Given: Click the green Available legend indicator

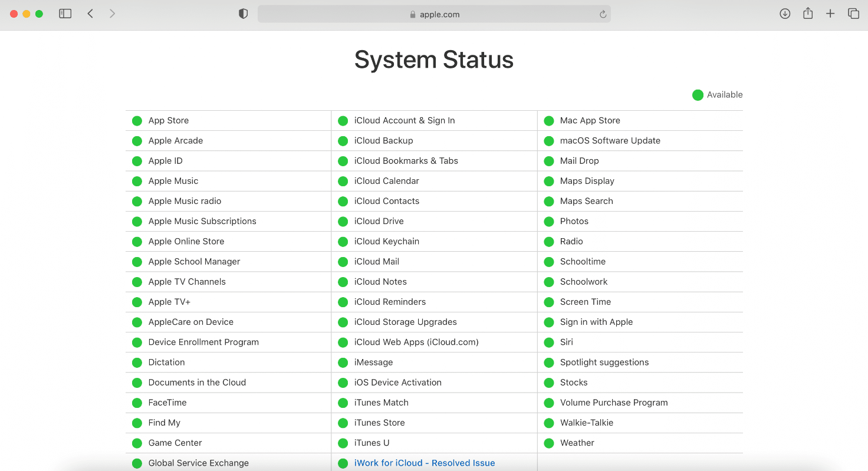Looking at the screenshot, I should click(x=698, y=95).
